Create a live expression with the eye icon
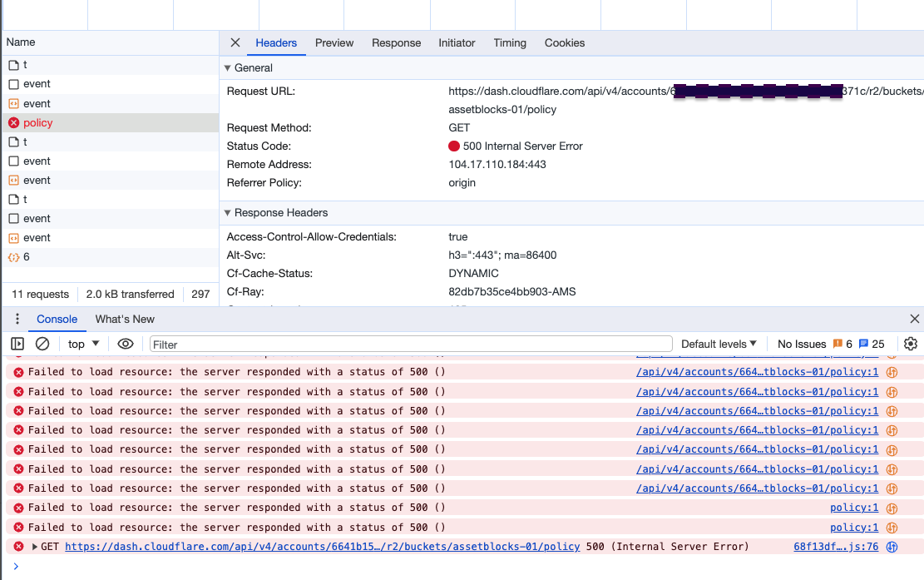 [x=125, y=343]
